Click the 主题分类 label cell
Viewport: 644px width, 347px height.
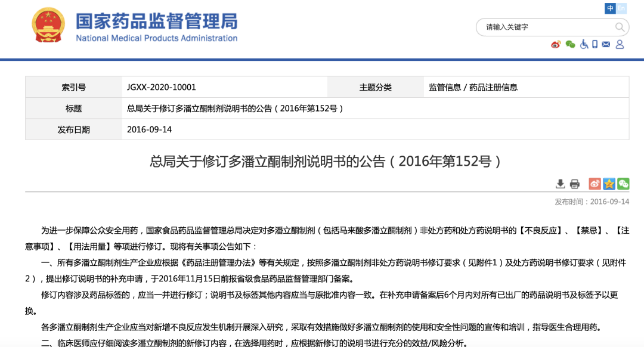(376, 87)
